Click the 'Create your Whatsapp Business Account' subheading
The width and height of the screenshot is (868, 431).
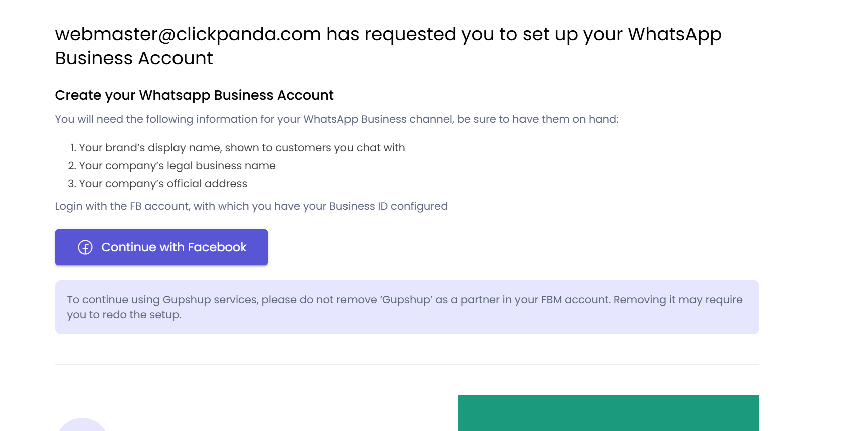pos(194,95)
